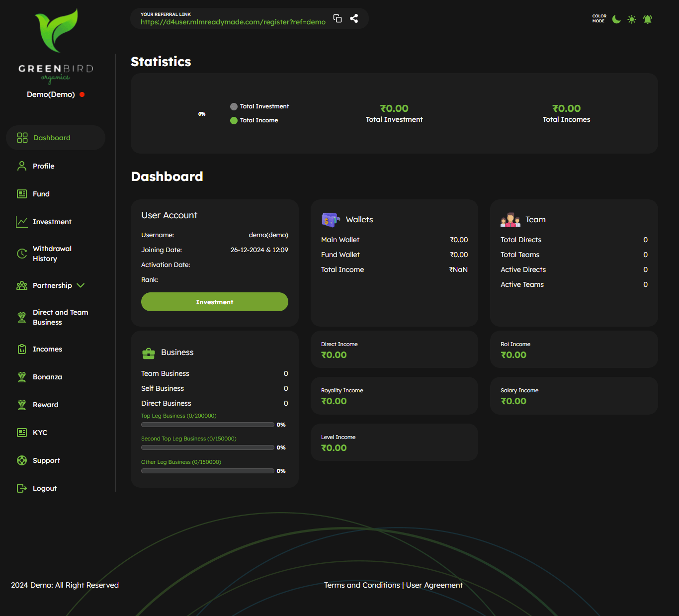679x616 pixels.
Task: Toggle Total Income legend series
Action: [254, 120]
